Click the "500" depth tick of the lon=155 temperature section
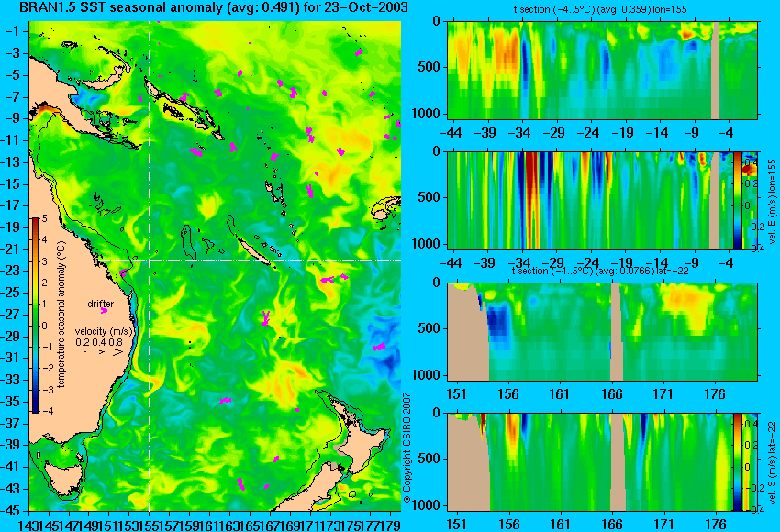The image size is (780, 532). pyautogui.click(x=430, y=67)
